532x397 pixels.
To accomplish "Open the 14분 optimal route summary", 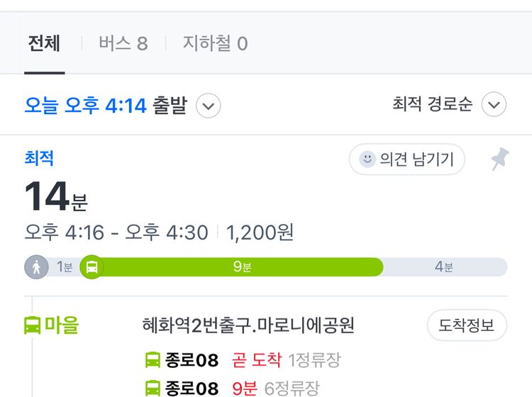I will tap(56, 196).
